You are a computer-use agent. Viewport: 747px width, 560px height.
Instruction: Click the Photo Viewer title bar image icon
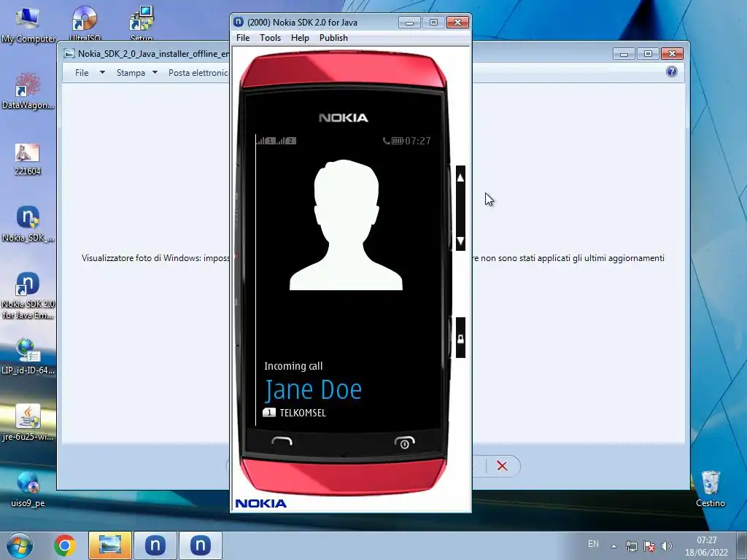[69, 53]
